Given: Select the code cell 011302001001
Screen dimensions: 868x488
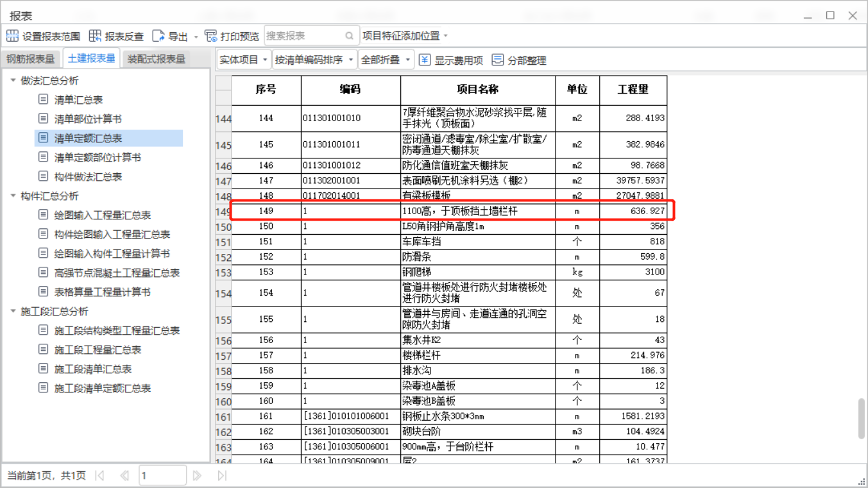Looking at the screenshot, I should point(351,181).
